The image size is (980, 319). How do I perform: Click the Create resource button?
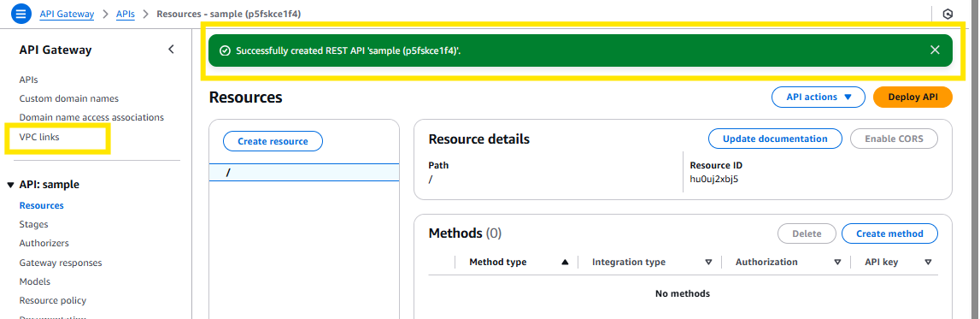273,141
